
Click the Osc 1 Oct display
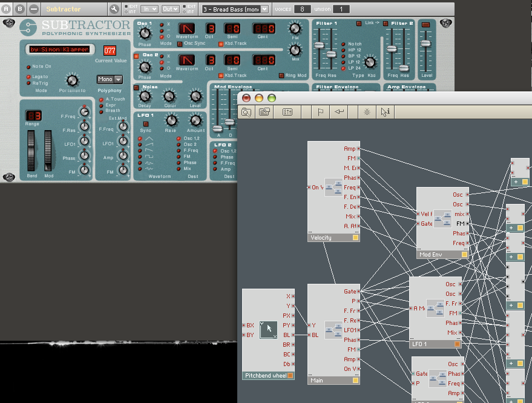pos(211,28)
